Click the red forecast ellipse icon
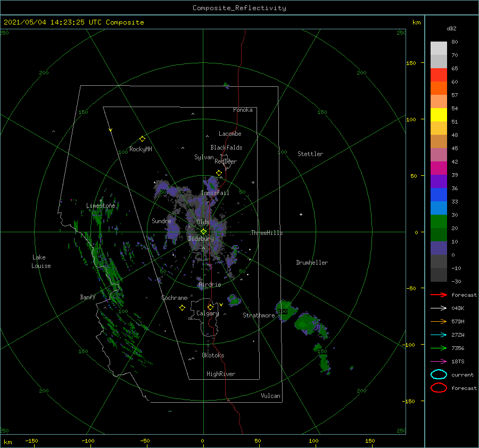479x448 pixels. (439, 388)
